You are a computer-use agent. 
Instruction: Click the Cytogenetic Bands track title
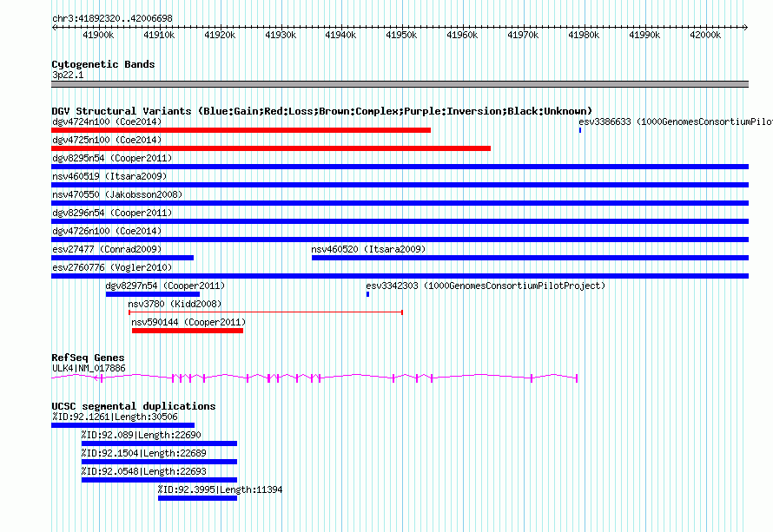(x=103, y=64)
